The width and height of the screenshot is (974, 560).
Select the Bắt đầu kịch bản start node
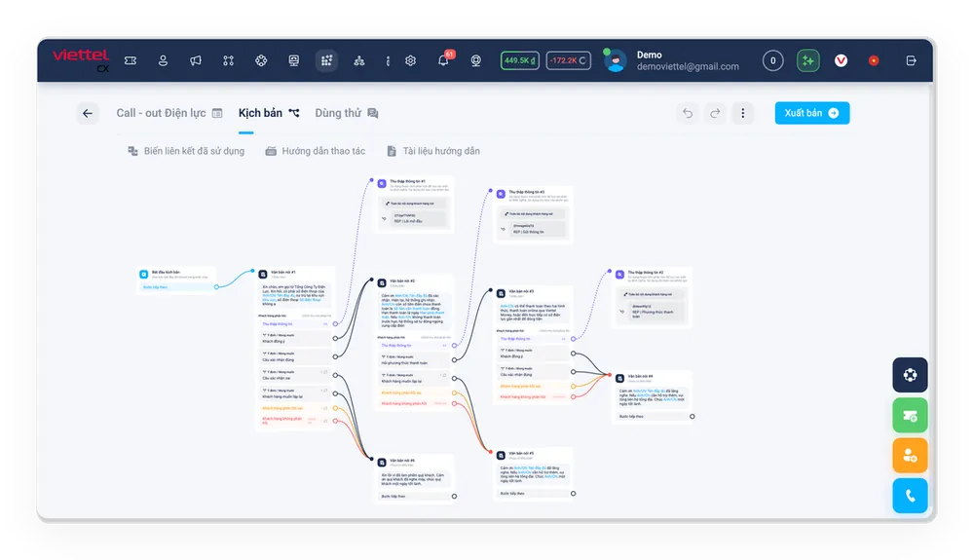pyautogui.click(x=175, y=280)
